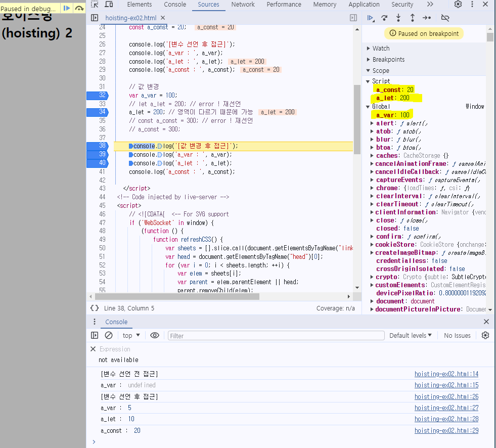Deactivate all breakpoints icon
496x448 pixels.
tap(445, 18)
